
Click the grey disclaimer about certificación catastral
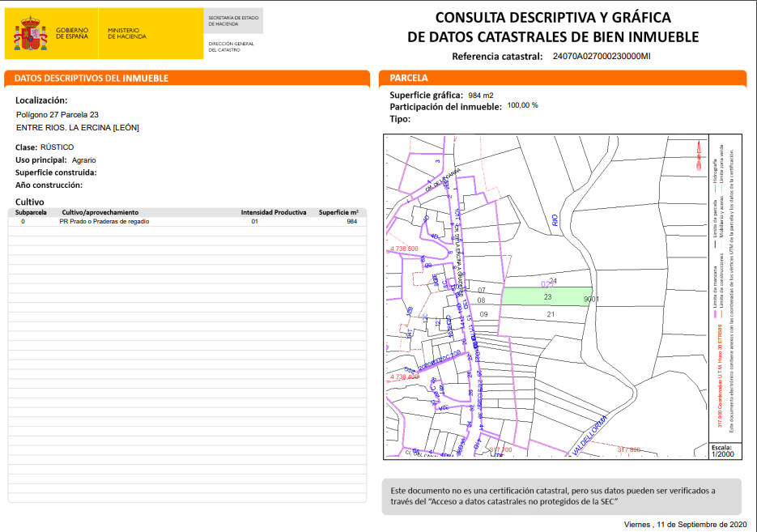(561, 496)
